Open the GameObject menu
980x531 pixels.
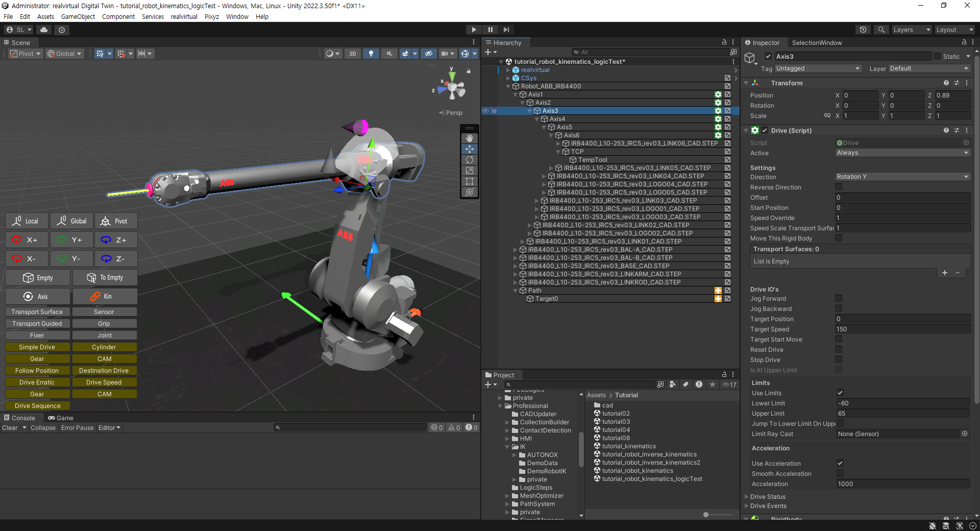(78, 17)
